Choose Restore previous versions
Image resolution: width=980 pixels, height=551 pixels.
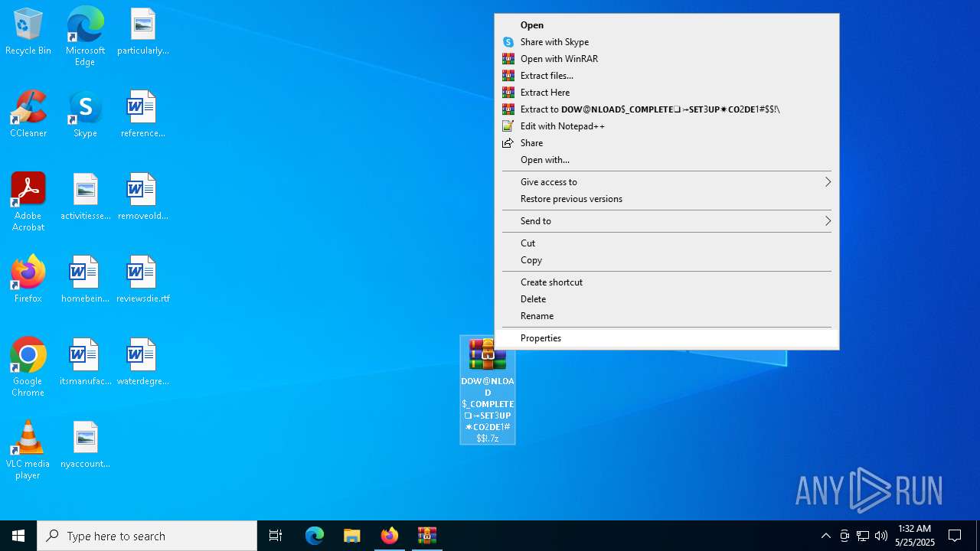click(x=667, y=199)
